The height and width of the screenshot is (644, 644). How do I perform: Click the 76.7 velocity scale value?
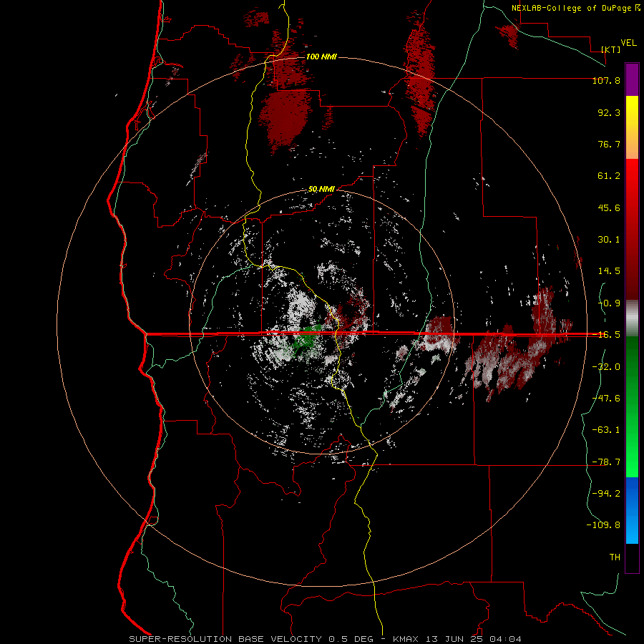tap(609, 144)
